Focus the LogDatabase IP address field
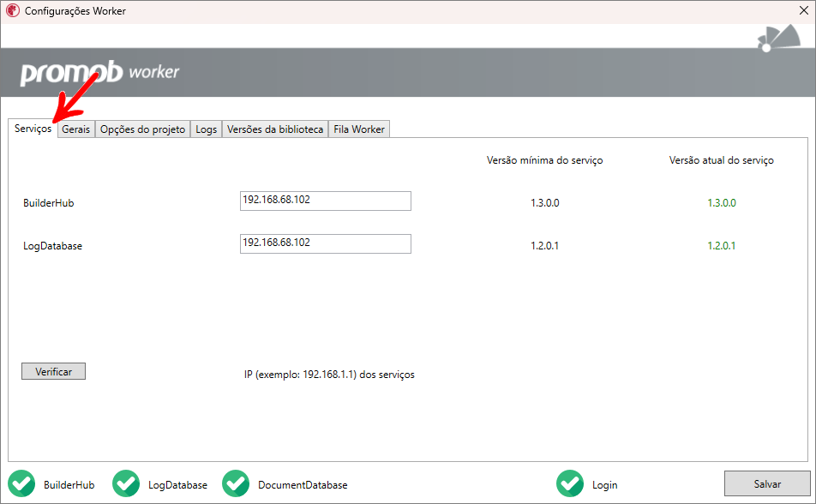 (325, 243)
